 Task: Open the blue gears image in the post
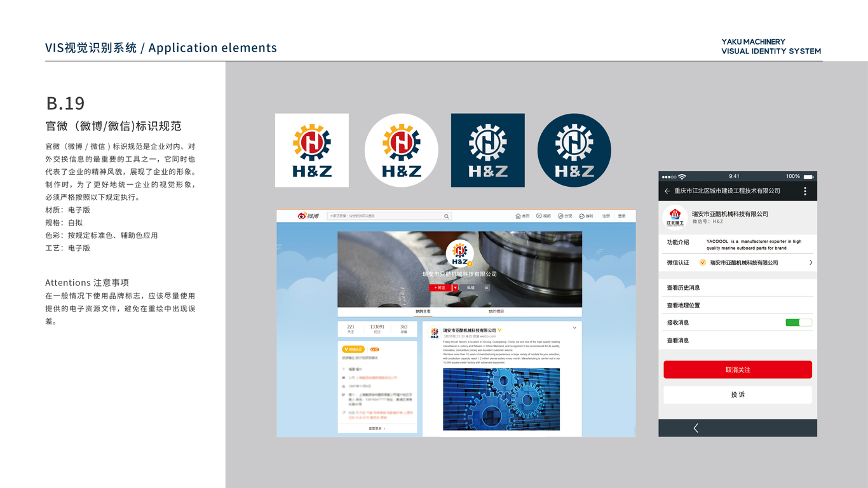click(501, 399)
